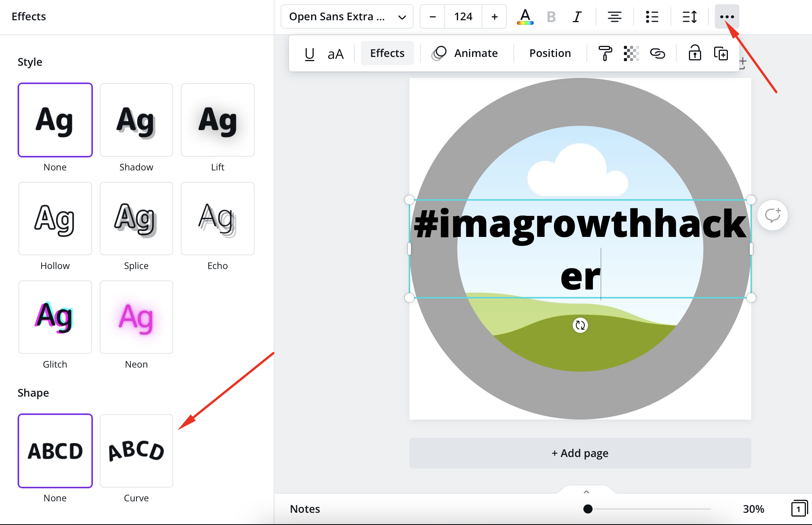812x525 pixels.
Task: Open the Effects panel tab
Action: (x=387, y=53)
